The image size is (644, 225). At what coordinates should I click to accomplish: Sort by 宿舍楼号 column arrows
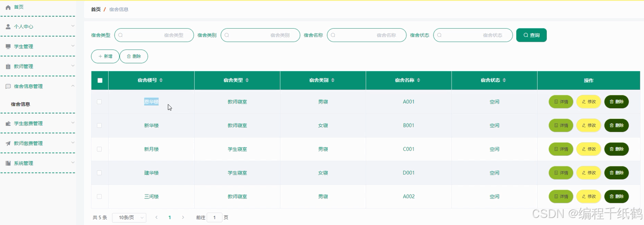click(162, 80)
